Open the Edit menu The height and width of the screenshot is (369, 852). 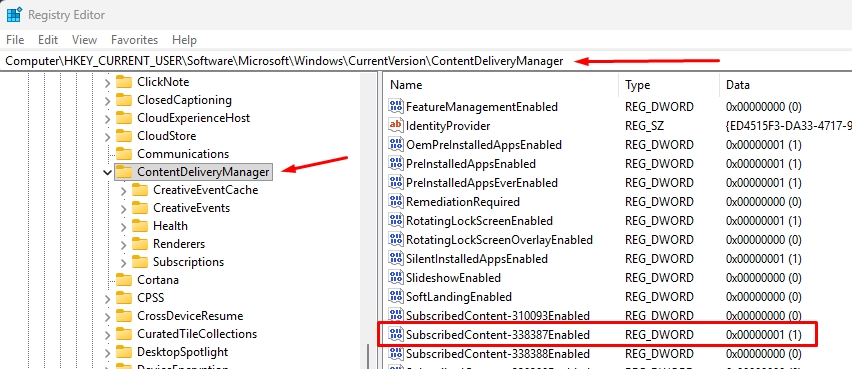tap(48, 40)
